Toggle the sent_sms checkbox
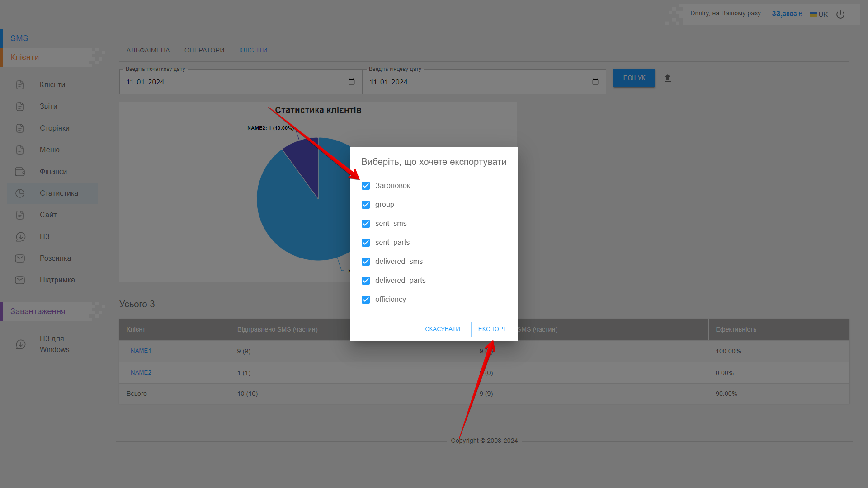 [x=366, y=224]
